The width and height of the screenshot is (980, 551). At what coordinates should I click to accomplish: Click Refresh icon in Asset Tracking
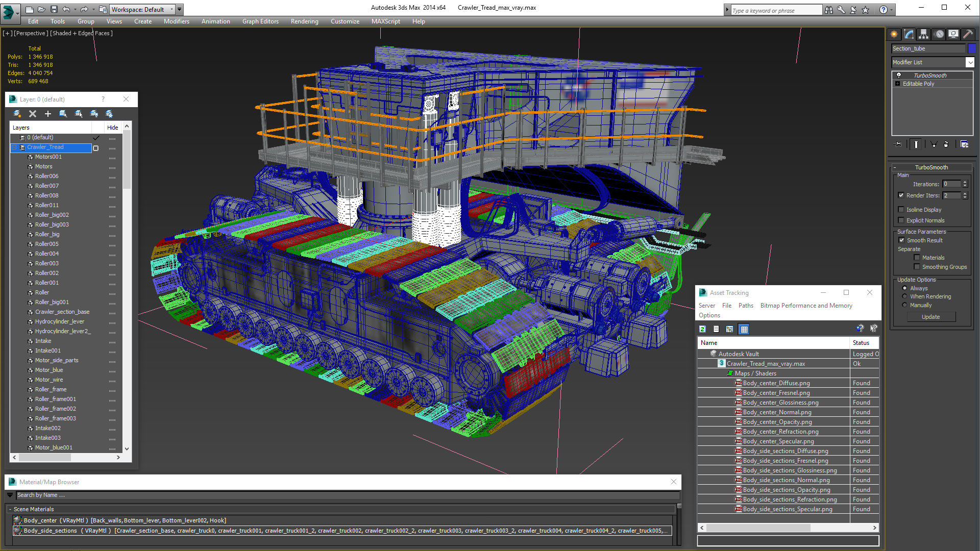[x=703, y=329]
